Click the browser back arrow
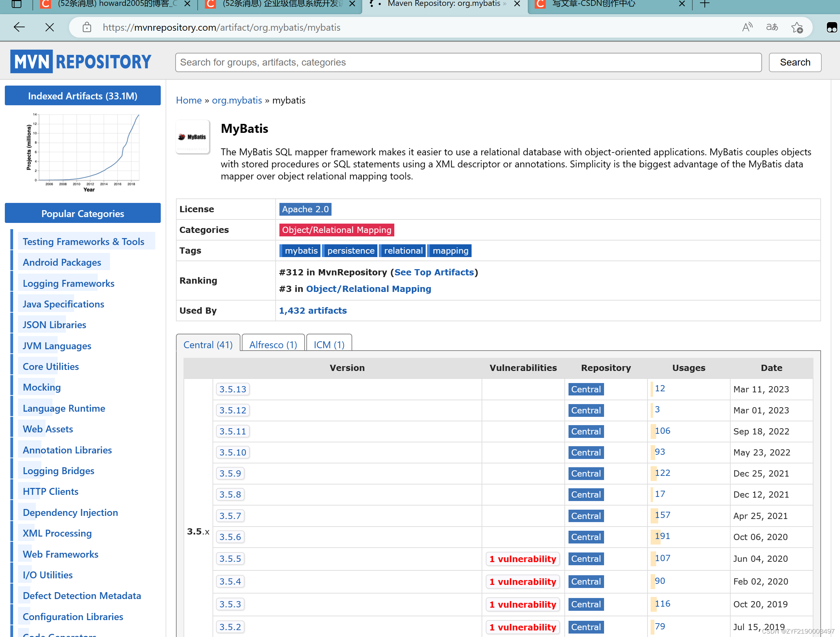The width and height of the screenshot is (840, 637). tap(19, 27)
